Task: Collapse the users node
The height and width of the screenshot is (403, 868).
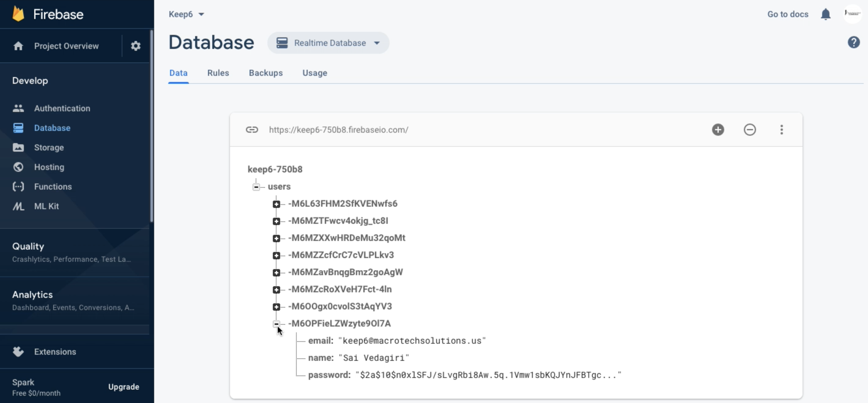Action: click(256, 187)
